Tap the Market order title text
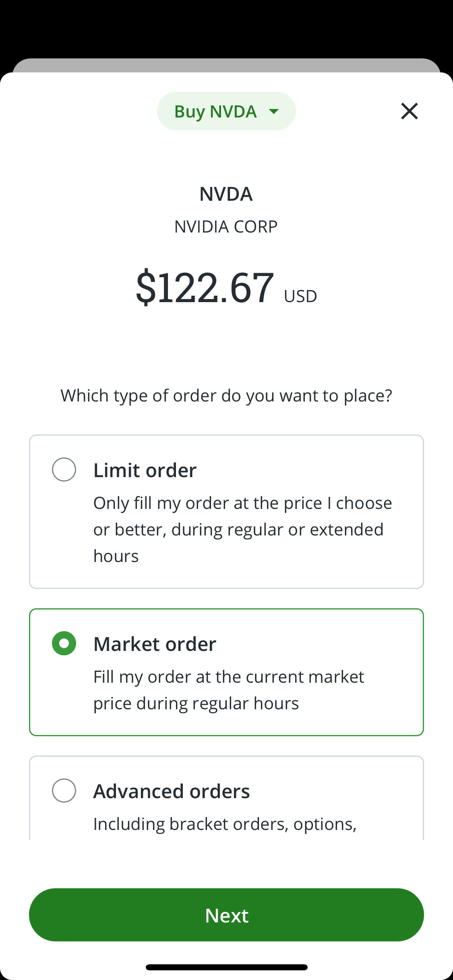This screenshot has height=980, width=453. (155, 644)
